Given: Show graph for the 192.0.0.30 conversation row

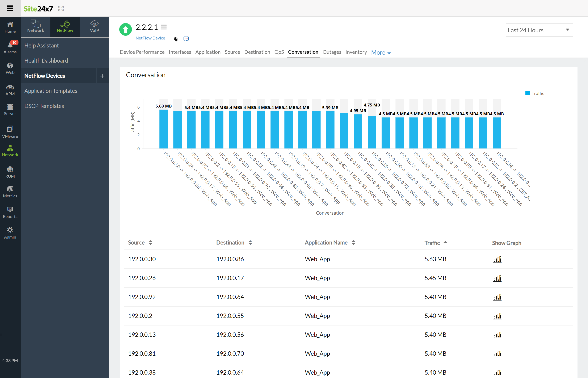Looking at the screenshot, I should coord(497,259).
